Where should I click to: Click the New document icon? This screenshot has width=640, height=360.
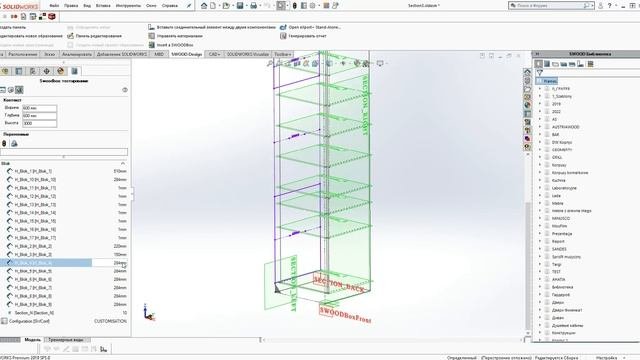(213, 6)
